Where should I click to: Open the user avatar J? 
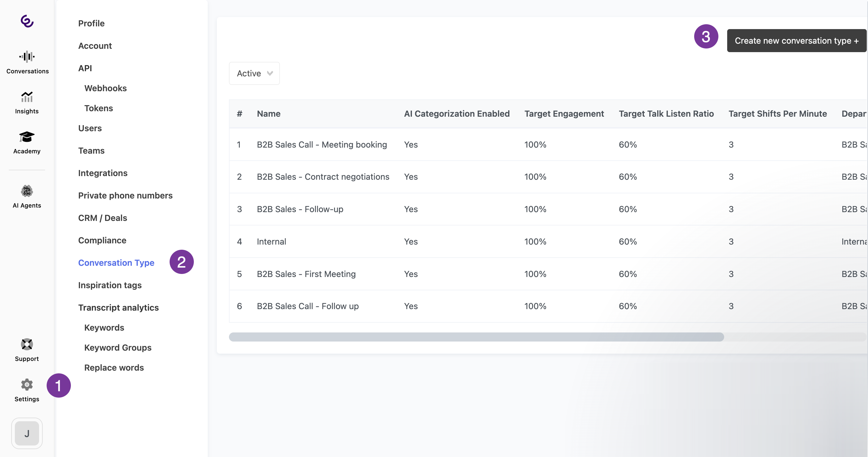click(x=27, y=433)
